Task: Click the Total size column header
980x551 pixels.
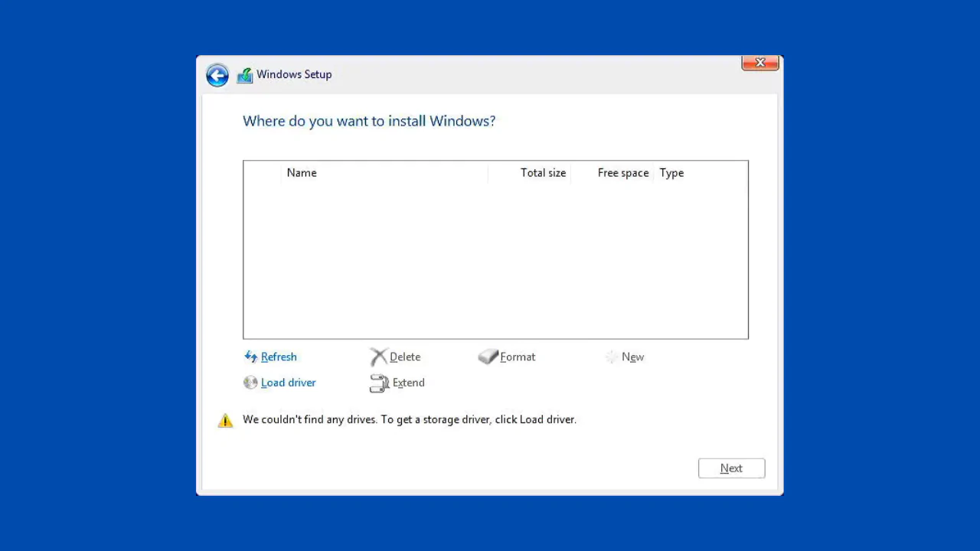Action: click(x=530, y=173)
